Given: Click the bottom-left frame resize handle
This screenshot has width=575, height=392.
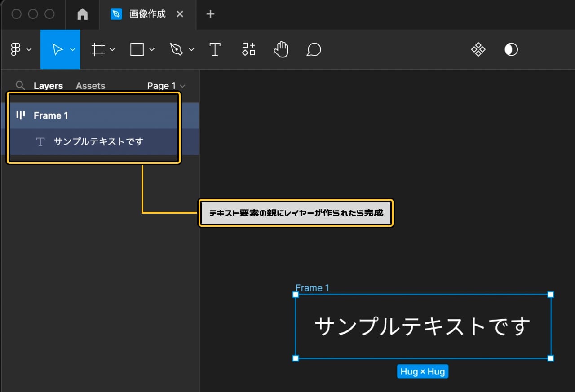Looking at the screenshot, I should click(296, 358).
